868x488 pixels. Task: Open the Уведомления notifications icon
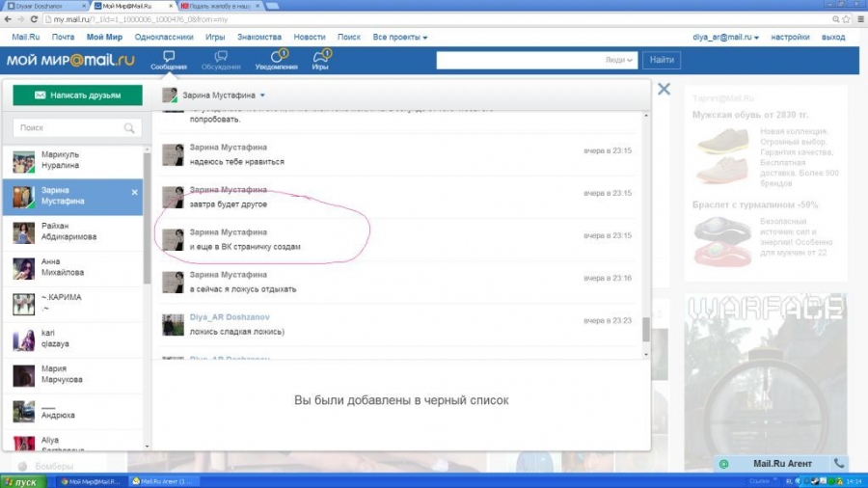pos(276,60)
